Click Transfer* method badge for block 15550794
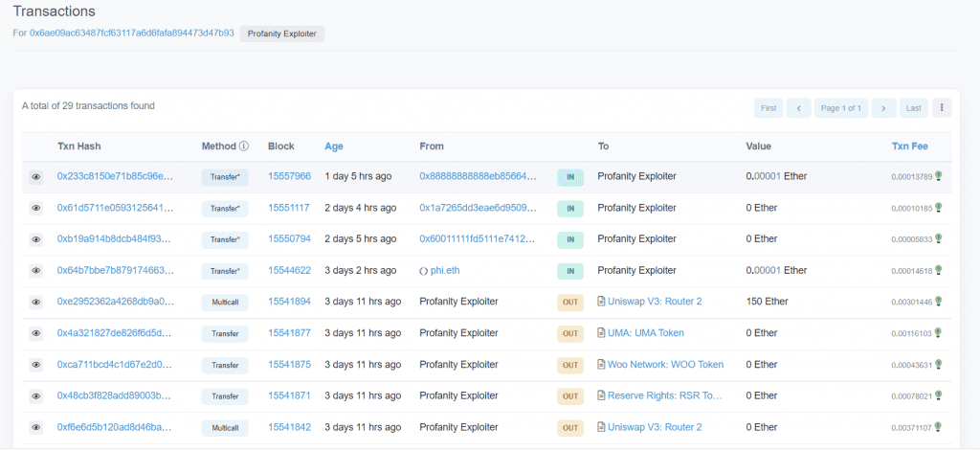 coord(225,240)
